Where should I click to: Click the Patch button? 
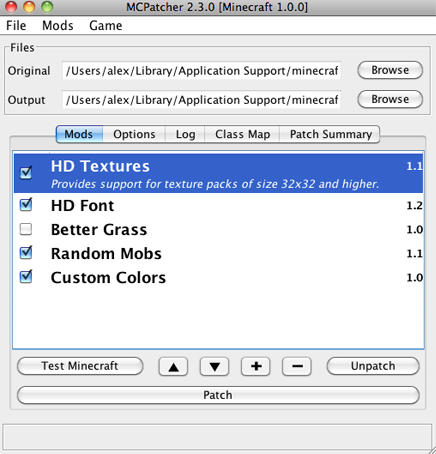(x=218, y=395)
